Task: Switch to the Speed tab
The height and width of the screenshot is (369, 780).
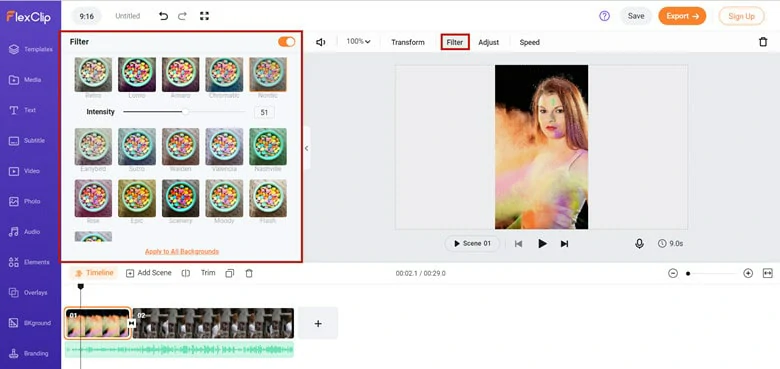Action: point(529,42)
